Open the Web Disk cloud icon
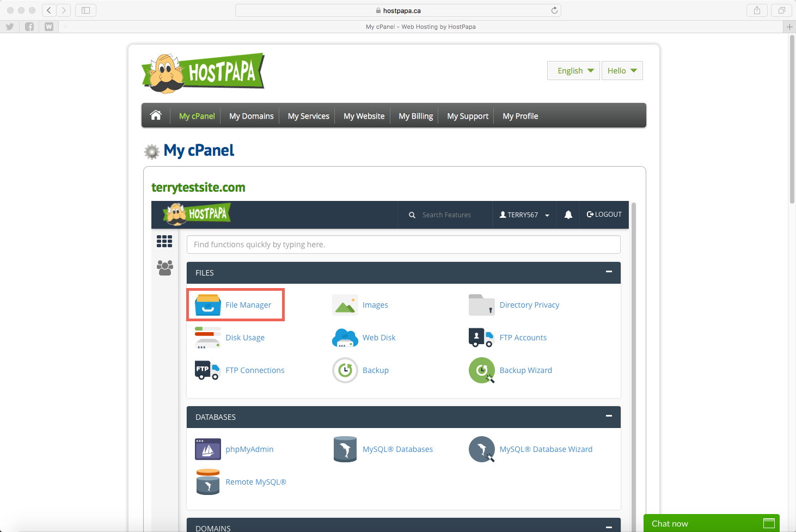 [x=345, y=338]
